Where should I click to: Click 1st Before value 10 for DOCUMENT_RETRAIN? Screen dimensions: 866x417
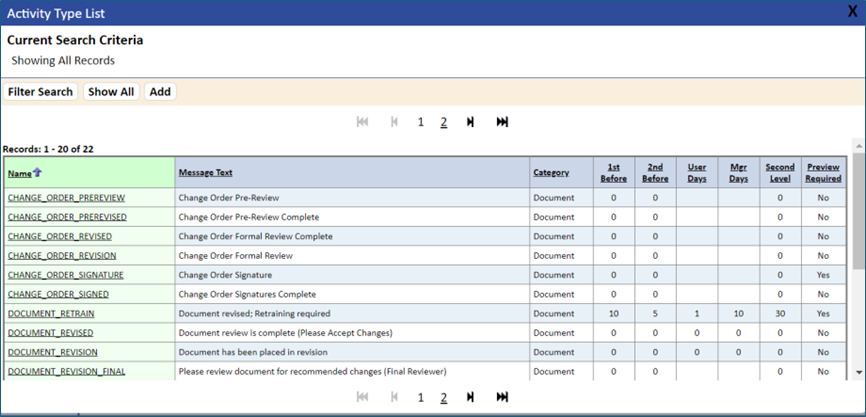[614, 314]
